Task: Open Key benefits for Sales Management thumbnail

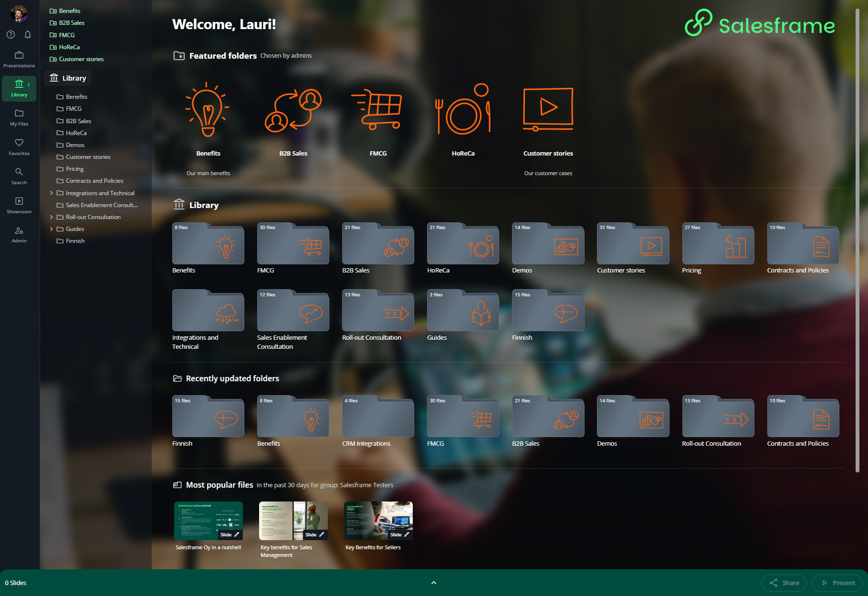Action: (293, 521)
